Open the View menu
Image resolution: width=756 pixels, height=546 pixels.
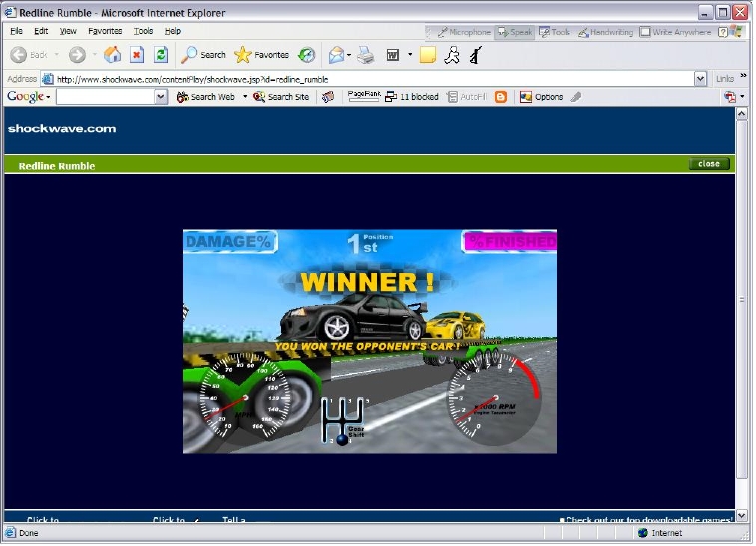[68, 31]
